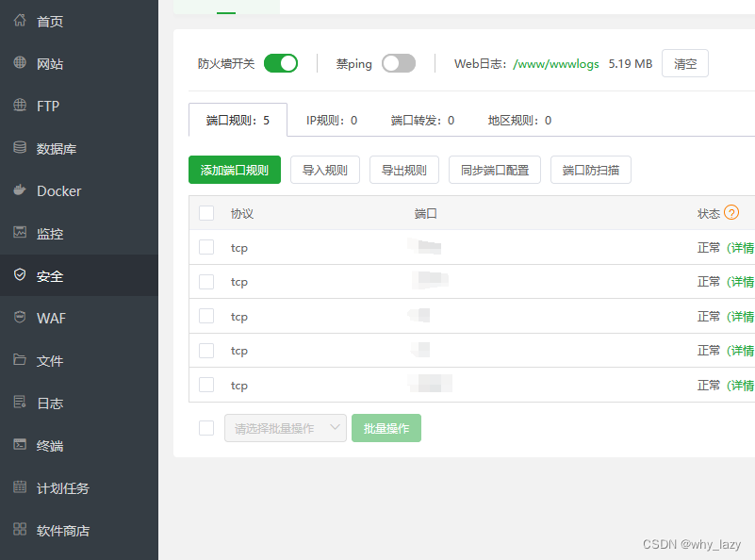Open the FTP management section
Viewport: 755px width, 560px height.
point(45,106)
